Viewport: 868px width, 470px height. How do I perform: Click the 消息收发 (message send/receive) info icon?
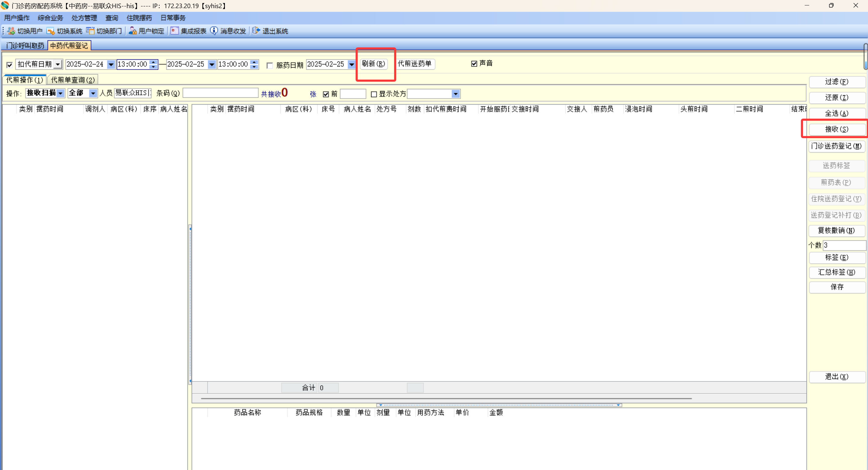click(x=214, y=31)
